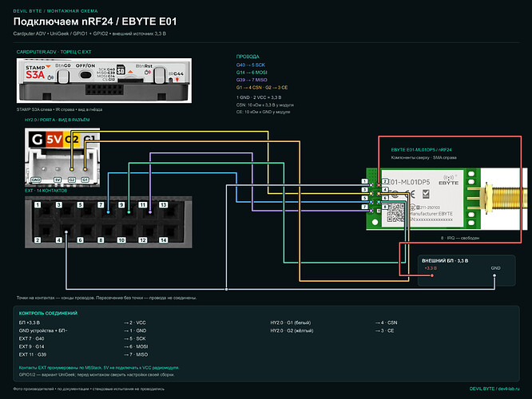
Task: Click EXT connector pin number 3
Action: tap(58, 205)
